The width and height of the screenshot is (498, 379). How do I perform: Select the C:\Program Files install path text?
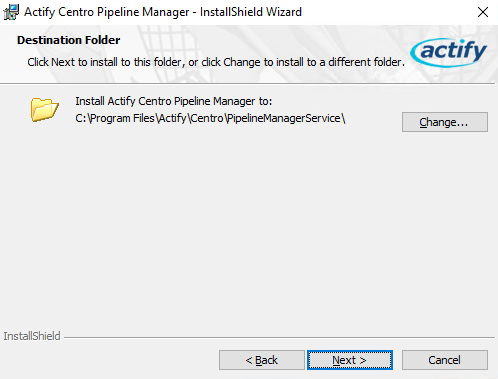(210, 118)
